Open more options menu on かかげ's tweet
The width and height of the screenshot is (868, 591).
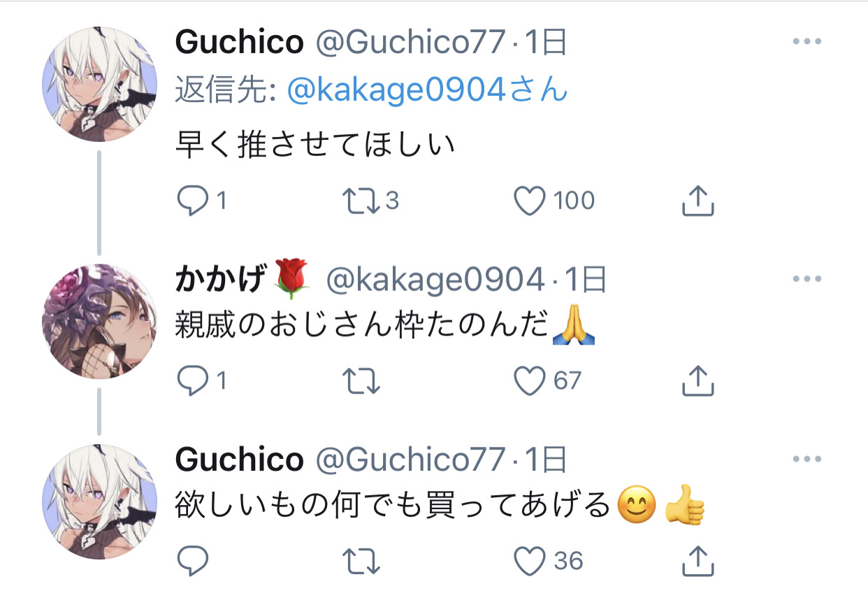(x=807, y=279)
